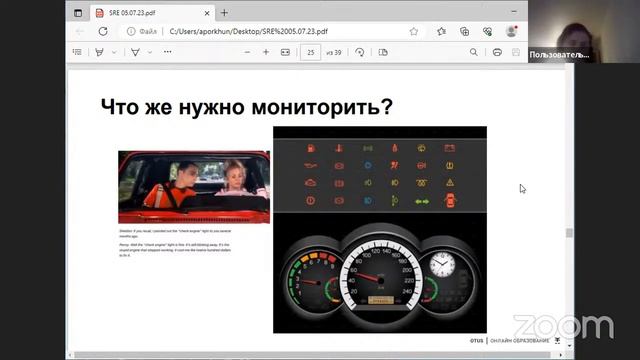Open more PDF tools ellipsis
Viewport: 640px width, 360px height.
coord(168,52)
